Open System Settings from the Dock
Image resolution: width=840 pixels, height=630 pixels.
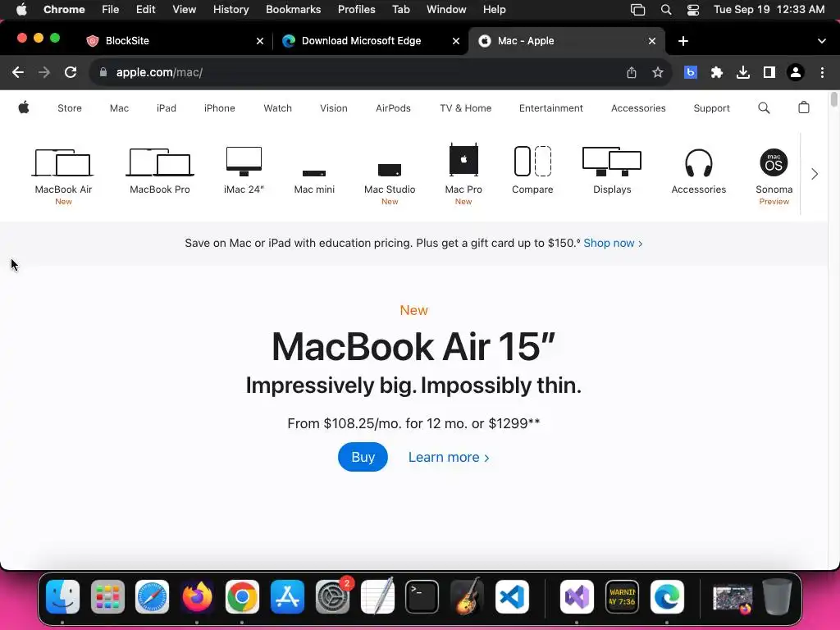coord(332,597)
